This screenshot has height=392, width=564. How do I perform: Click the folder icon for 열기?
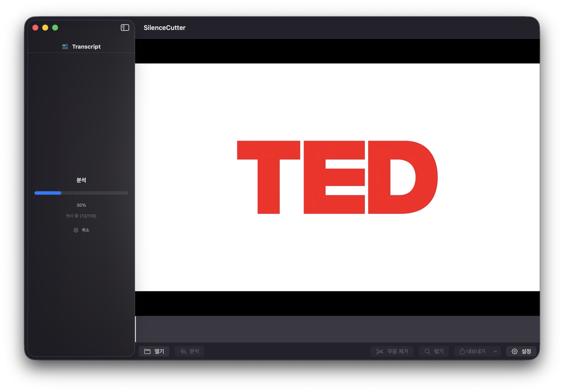pyautogui.click(x=147, y=351)
